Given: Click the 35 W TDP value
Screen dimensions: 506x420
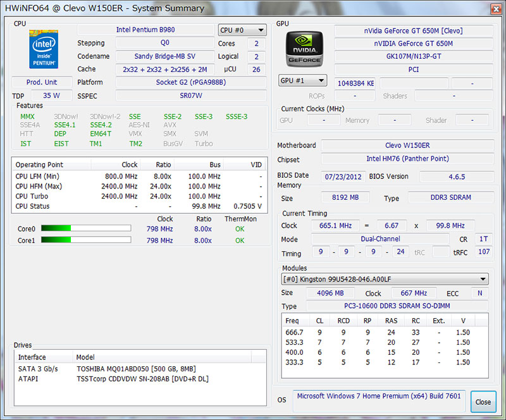Looking at the screenshot, I should coord(52,96).
